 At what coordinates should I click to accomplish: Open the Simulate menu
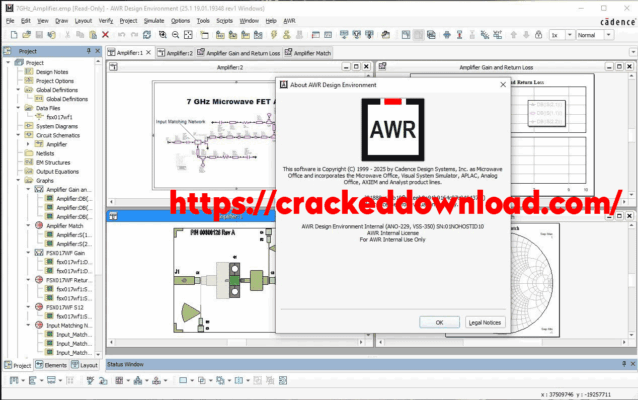point(152,20)
